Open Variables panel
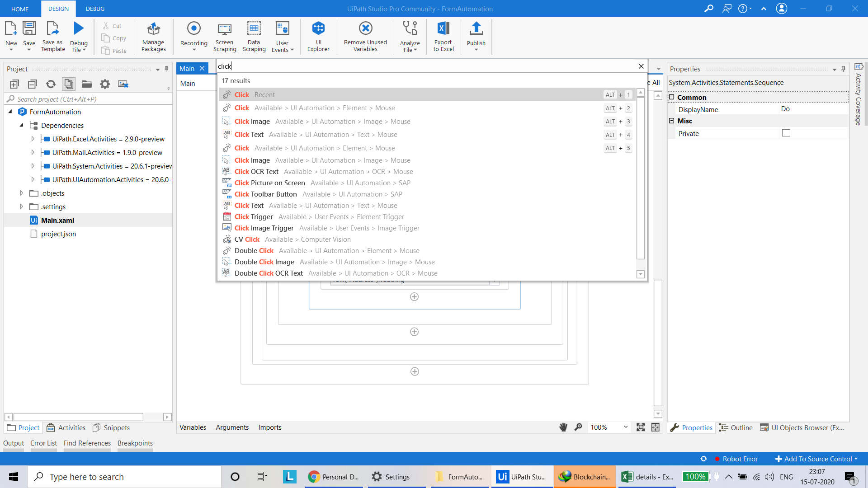The height and width of the screenshot is (488, 868). [193, 427]
